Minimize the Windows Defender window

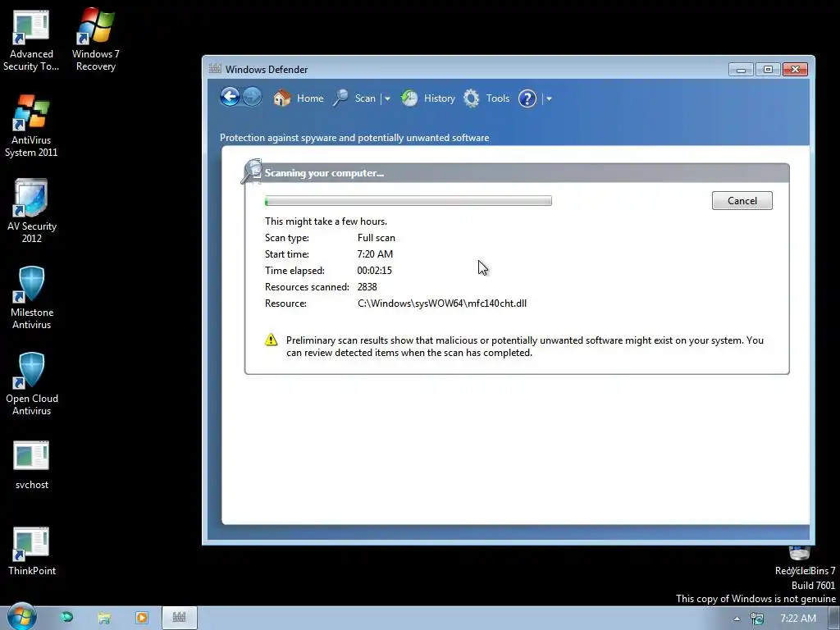[x=741, y=70]
